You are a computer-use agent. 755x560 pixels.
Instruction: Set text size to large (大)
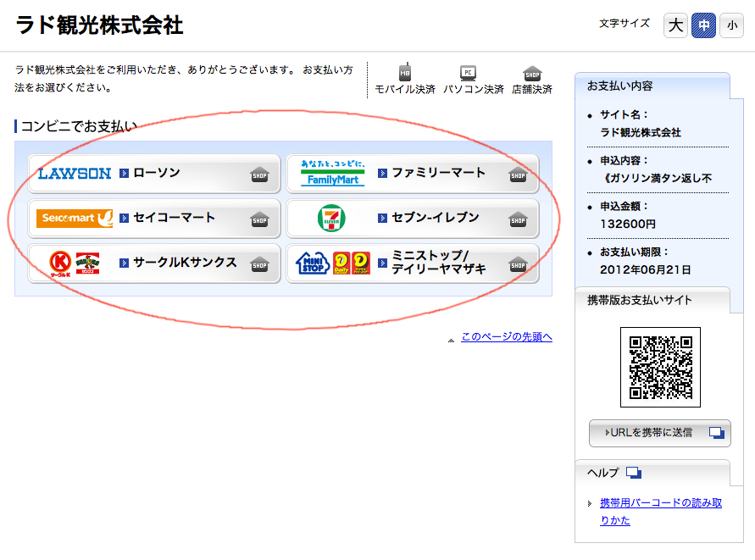click(x=675, y=25)
